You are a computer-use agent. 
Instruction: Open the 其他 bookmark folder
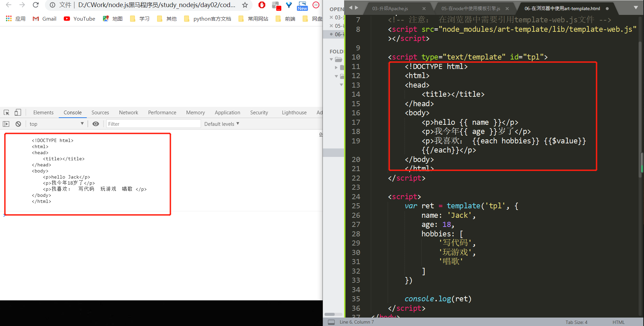coord(167,19)
